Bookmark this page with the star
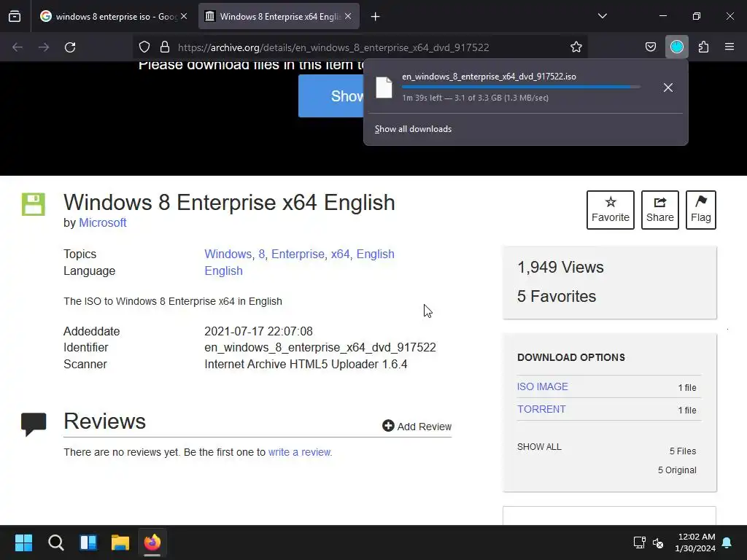Viewport: 747px width, 560px height. [x=576, y=47]
